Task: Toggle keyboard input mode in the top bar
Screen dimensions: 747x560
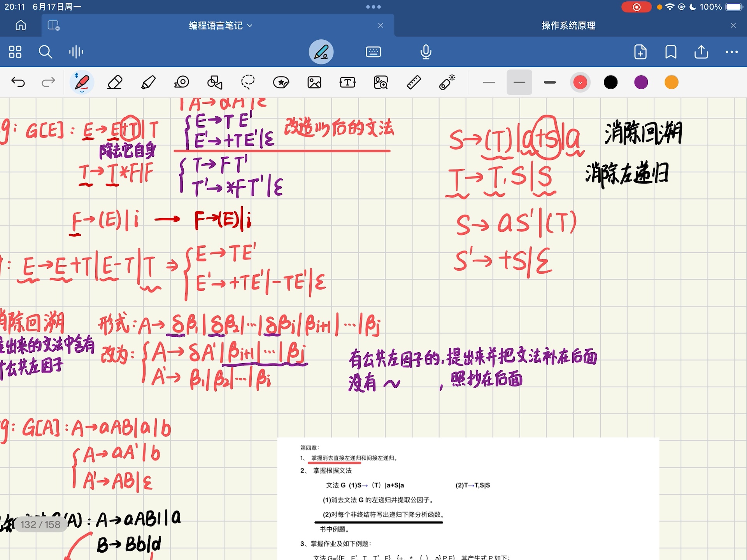Action: 373,51
